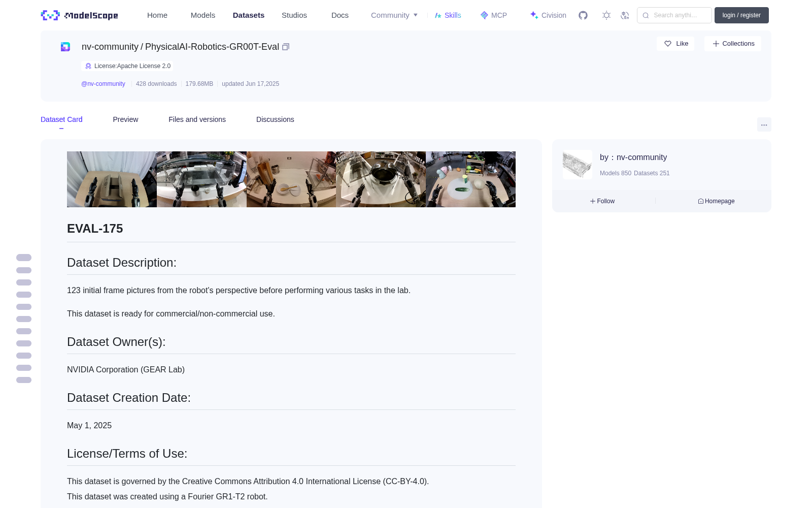
Task: Open the Discussions tab
Action: pyautogui.click(x=275, y=119)
